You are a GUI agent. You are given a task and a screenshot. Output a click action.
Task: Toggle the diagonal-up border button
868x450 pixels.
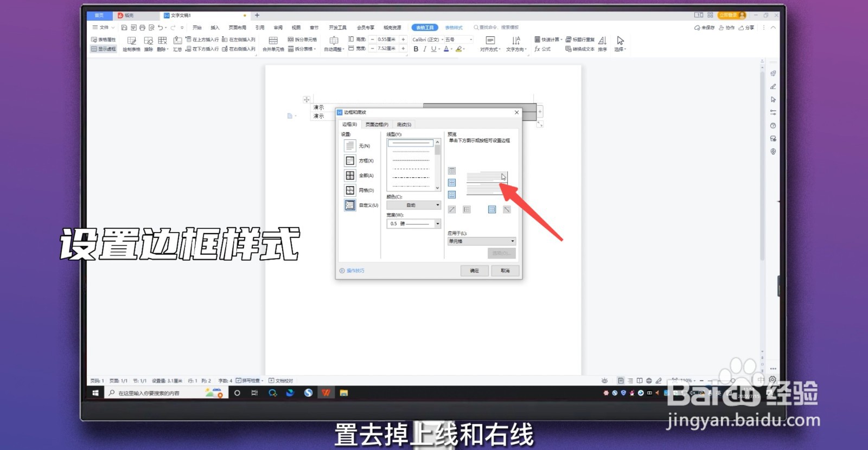[x=452, y=210]
